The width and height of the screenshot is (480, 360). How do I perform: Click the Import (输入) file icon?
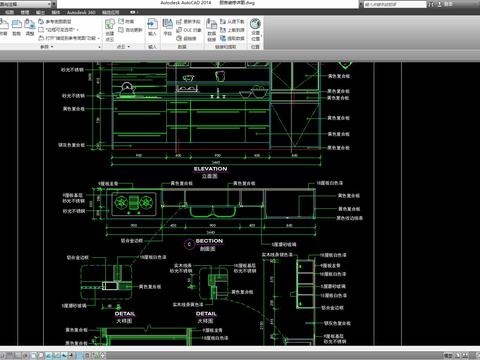(152, 27)
